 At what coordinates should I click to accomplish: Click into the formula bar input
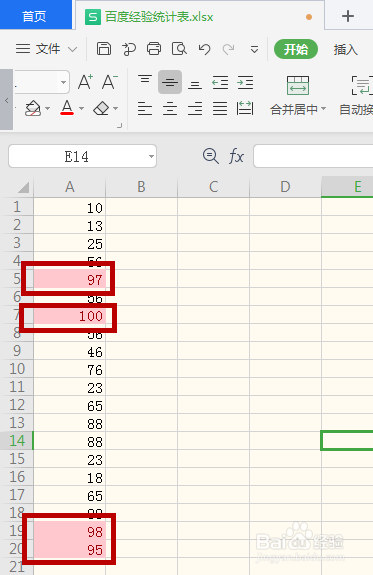[x=313, y=156]
